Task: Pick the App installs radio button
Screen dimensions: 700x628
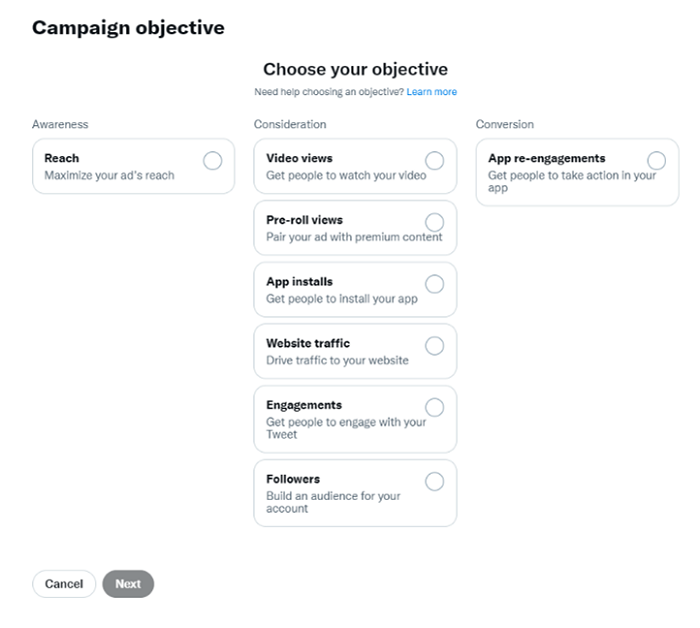Action: 435,284
